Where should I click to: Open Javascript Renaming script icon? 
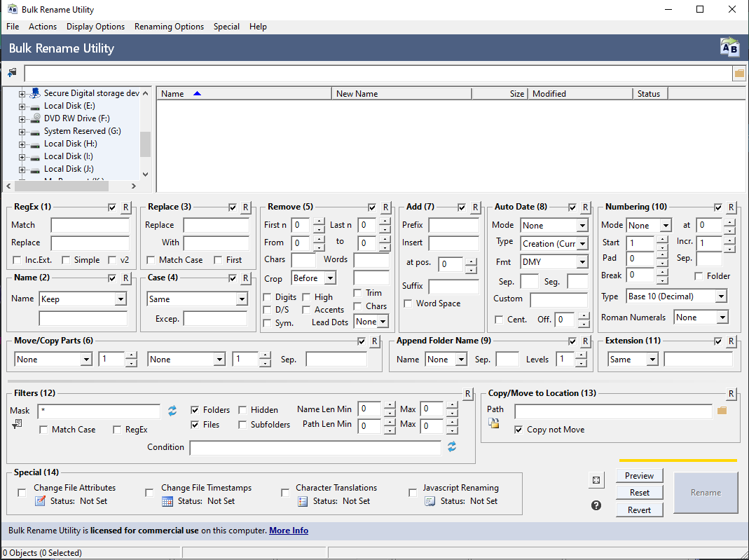click(430, 501)
